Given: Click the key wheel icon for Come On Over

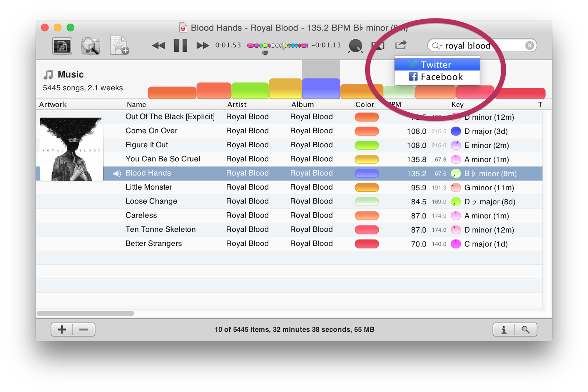Looking at the screenshot, I should 456,131.
